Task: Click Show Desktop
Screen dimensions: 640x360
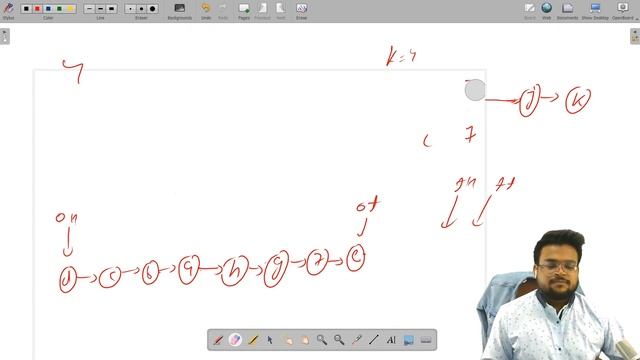Action: pos(595,11)
